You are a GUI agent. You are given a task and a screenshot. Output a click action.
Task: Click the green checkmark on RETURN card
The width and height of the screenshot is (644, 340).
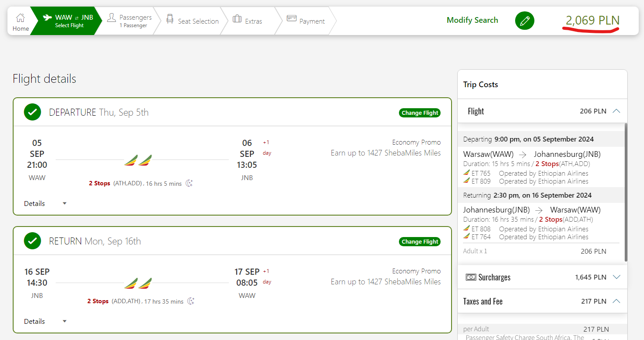point(32,241)
